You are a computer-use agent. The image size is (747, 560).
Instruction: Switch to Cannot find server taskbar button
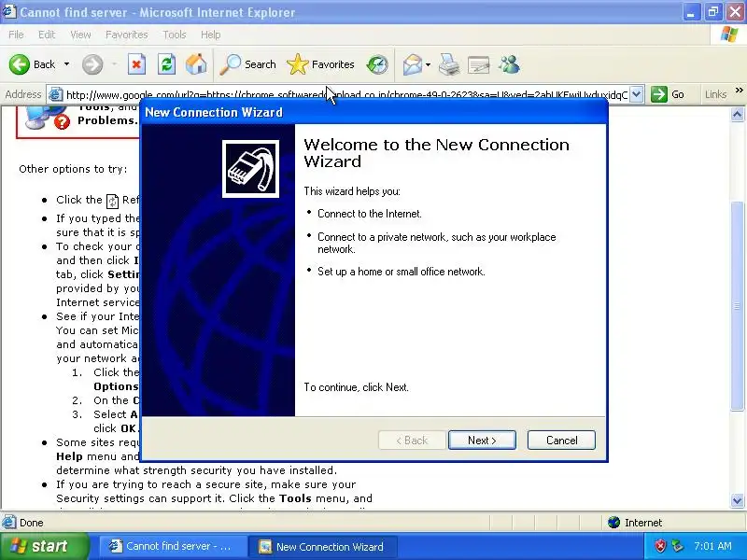coord(173,546)
